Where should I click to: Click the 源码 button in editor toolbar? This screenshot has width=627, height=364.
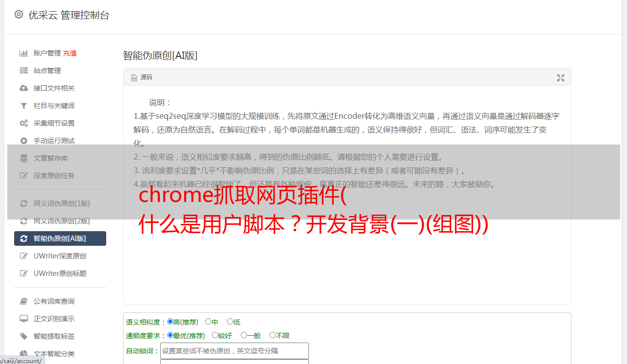click(x=142, y=77)
